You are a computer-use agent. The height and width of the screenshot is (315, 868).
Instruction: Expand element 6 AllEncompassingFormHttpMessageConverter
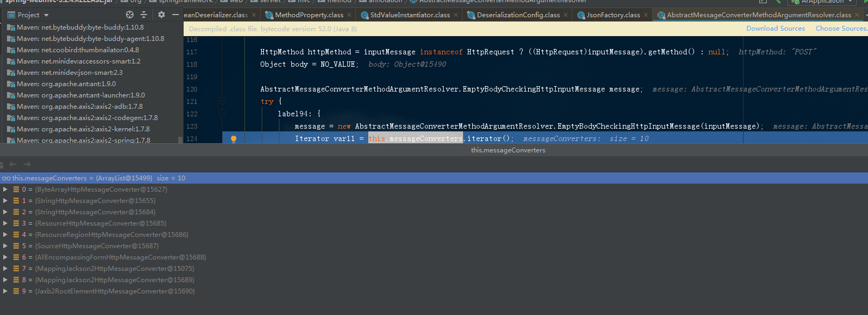pyautogui.click(x=5, y=257)
